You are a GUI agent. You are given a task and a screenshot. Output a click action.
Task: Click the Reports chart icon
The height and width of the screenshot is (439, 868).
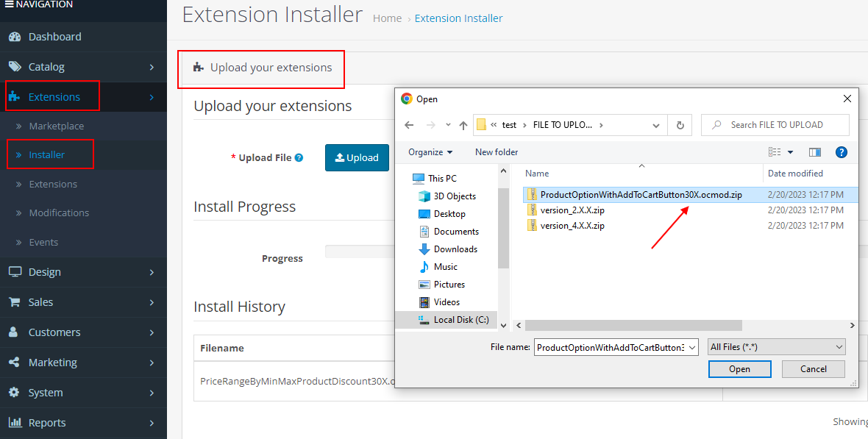tap(15, 423)
